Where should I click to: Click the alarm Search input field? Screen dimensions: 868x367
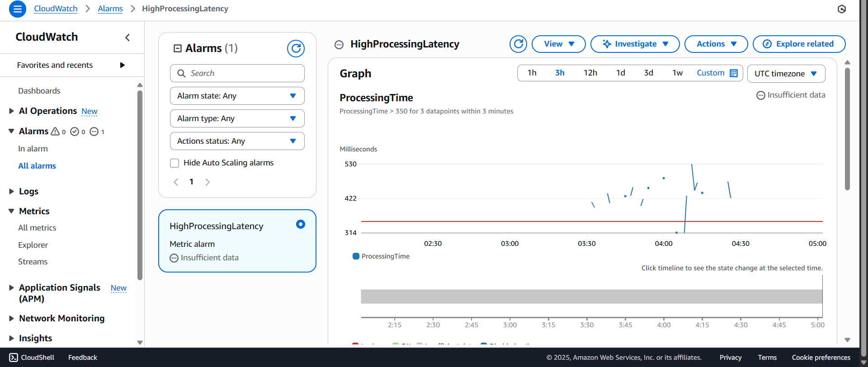(237, 73)
